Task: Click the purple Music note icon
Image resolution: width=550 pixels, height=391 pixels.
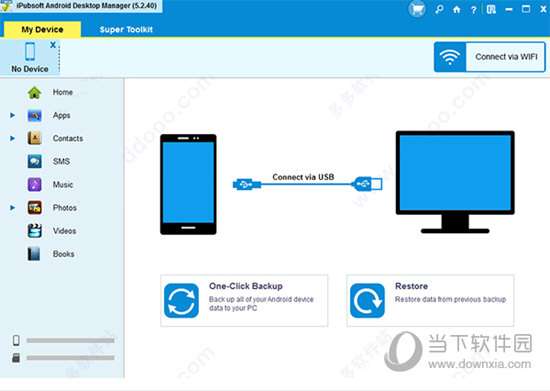Action: 34,184
